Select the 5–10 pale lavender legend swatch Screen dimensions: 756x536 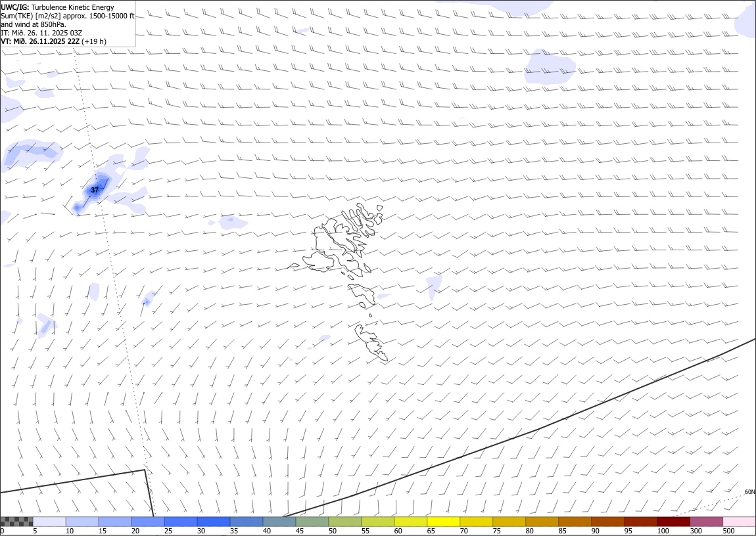50,522
